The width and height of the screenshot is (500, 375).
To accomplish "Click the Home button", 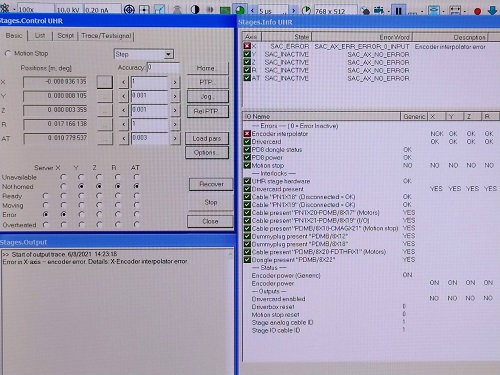I will click(207, 68).
